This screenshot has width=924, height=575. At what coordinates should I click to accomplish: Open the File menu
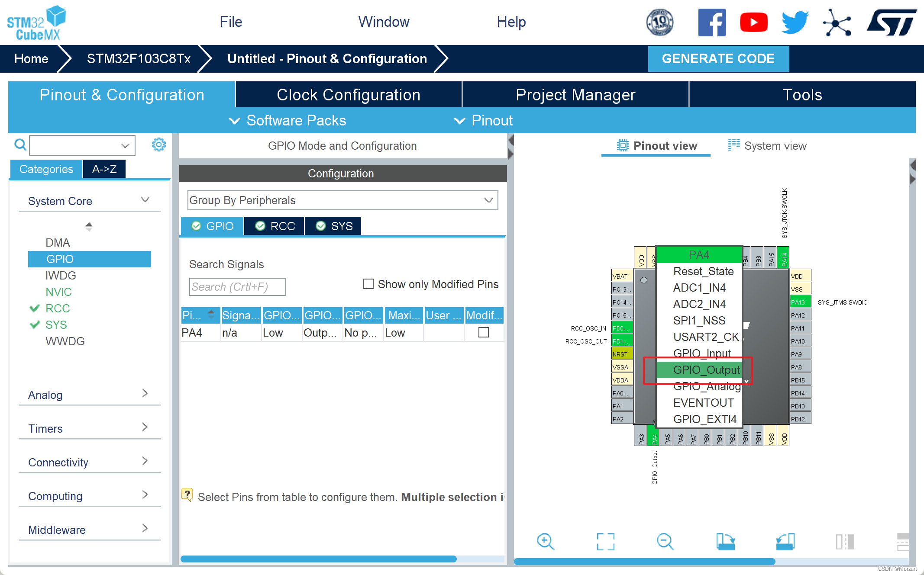tap(231, 22)
